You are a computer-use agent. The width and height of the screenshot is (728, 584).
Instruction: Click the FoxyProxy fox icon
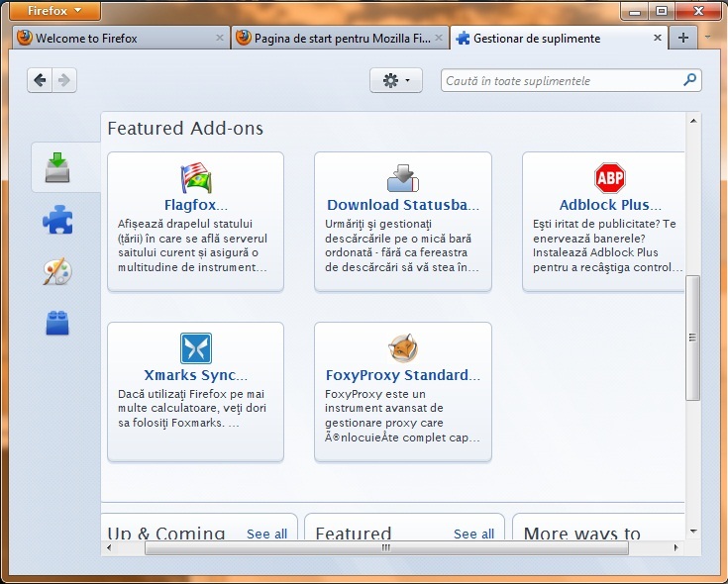tap(403, 347)
